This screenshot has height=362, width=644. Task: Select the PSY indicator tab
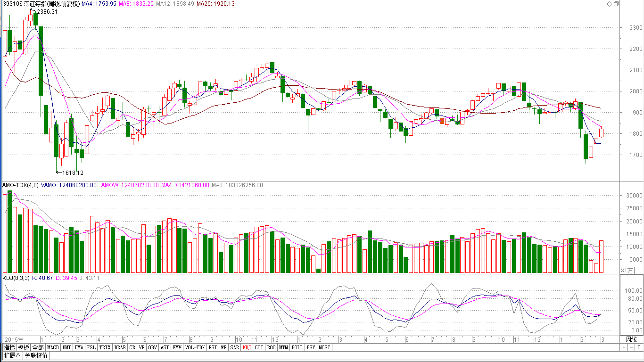[x=311, y=347]
